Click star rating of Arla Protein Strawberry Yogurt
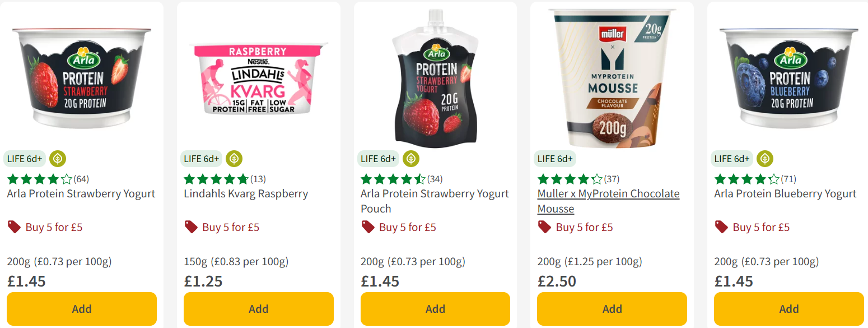The height and width of the screenshot is (328, 868). click(x=39, y=179)
